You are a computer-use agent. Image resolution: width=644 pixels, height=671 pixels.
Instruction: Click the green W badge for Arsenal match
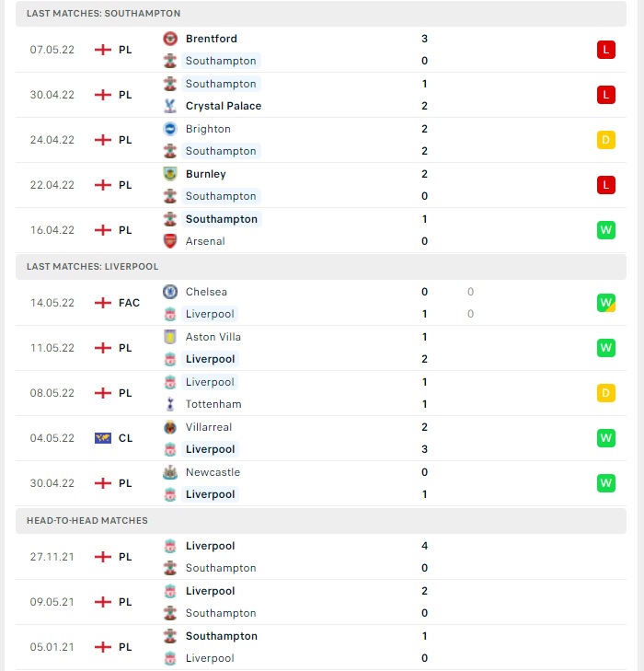point(606,230)
